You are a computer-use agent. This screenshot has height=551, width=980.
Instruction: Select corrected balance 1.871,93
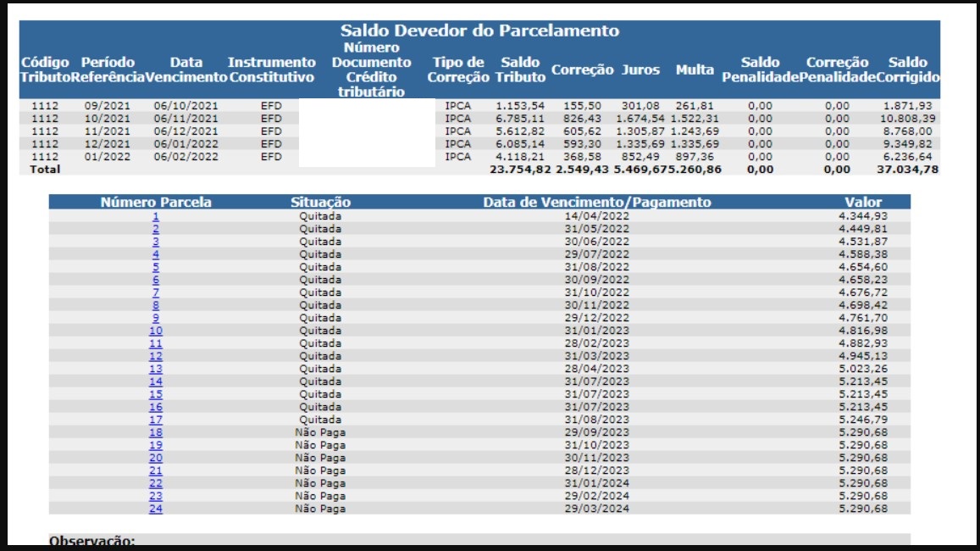pyautogui.click(x=907, y=106)
